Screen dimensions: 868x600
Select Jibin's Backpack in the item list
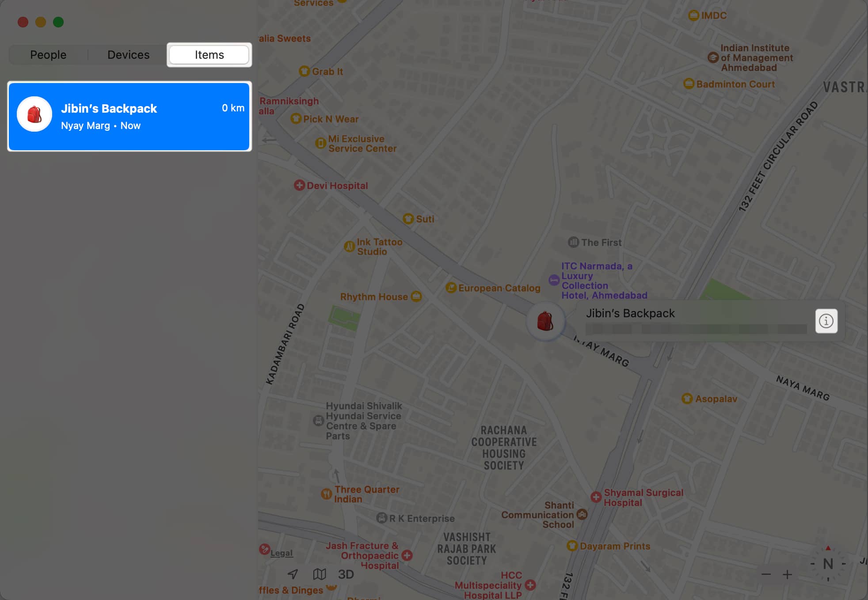[129, 116]
